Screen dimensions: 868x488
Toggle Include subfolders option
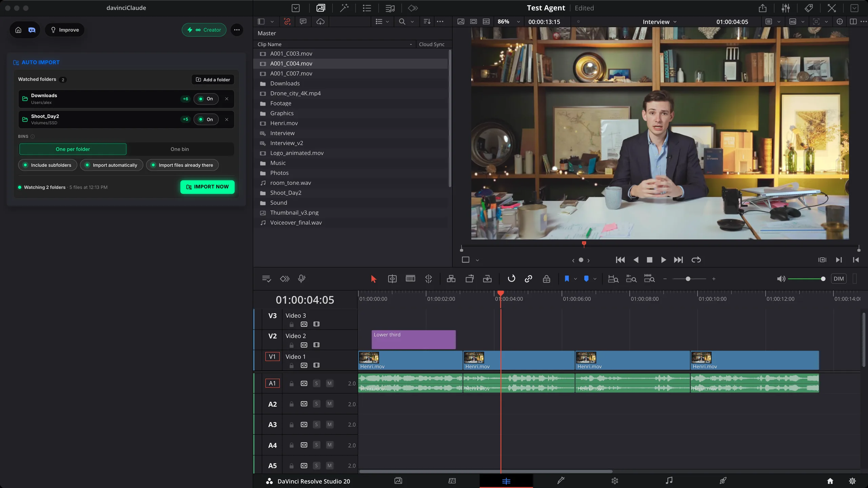[x=47, y=165]
